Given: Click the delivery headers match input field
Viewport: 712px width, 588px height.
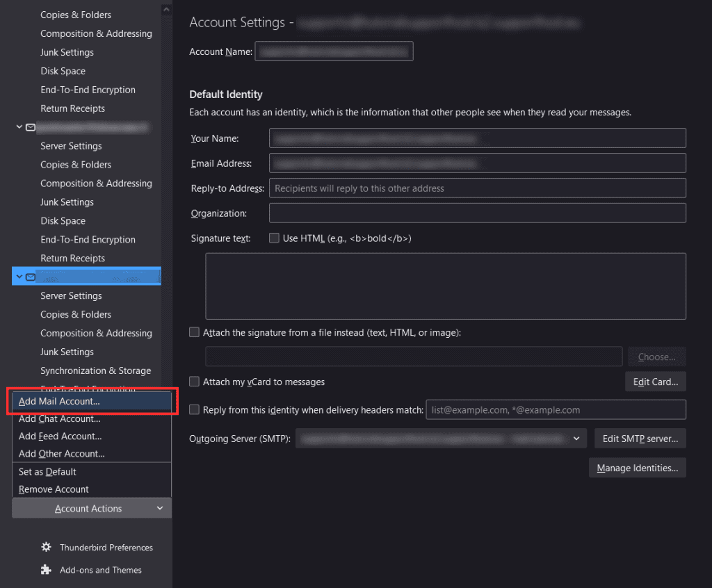Looking at the screenshot, I should pyautogui.click(x=556, y=410).
